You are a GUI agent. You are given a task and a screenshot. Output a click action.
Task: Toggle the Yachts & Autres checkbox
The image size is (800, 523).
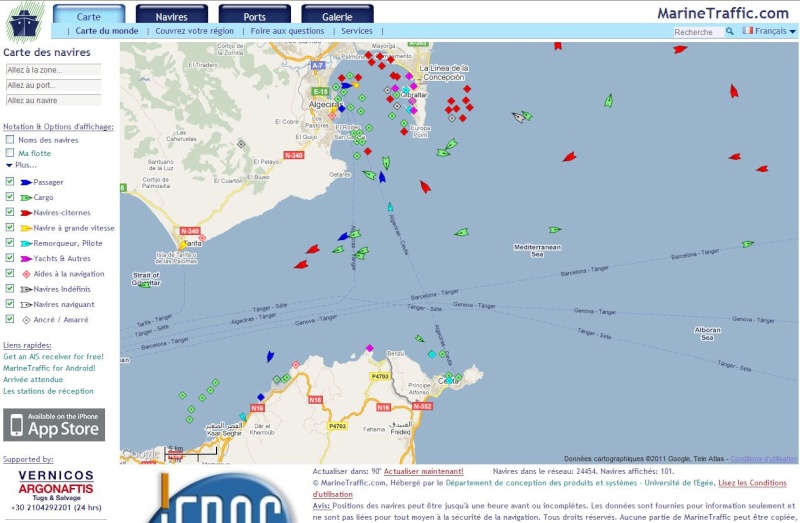coord(10,258)
